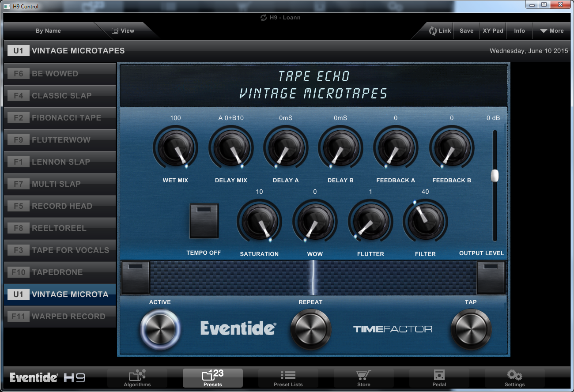This screenshot has height=392, width=574.
Task: Click the Eventide H9 logo in bottom bar
Action: click(x=48, y=378)
